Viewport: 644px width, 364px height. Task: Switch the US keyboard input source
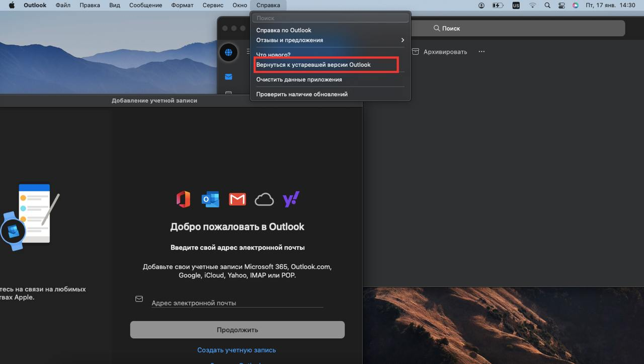click(x=516, y=5)
